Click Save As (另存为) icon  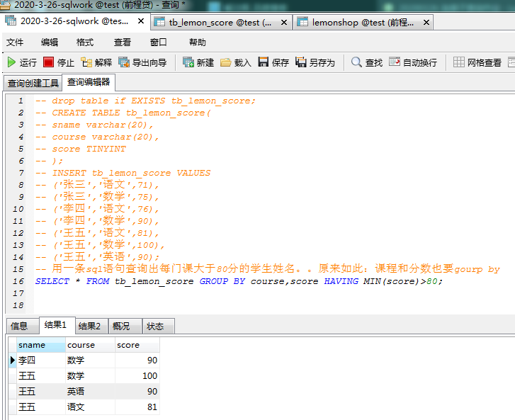(x=301, y=62)
